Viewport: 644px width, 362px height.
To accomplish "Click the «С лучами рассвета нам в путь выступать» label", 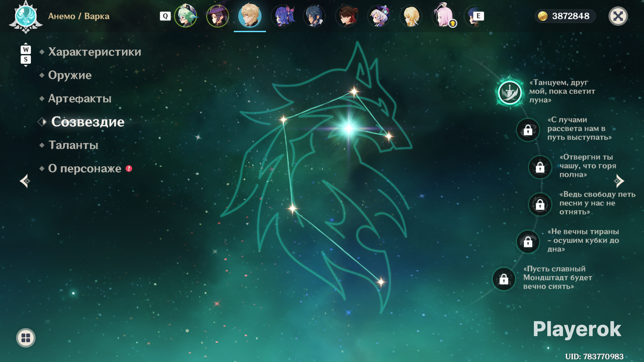I will pyautogui.click(x=580, y=129).
